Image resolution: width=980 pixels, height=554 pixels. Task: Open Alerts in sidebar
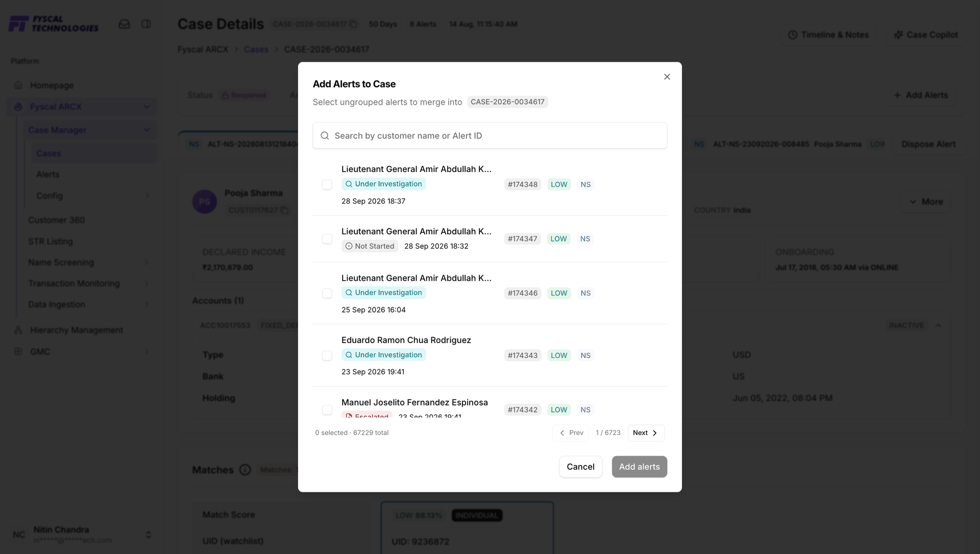[x=47, y=175]
